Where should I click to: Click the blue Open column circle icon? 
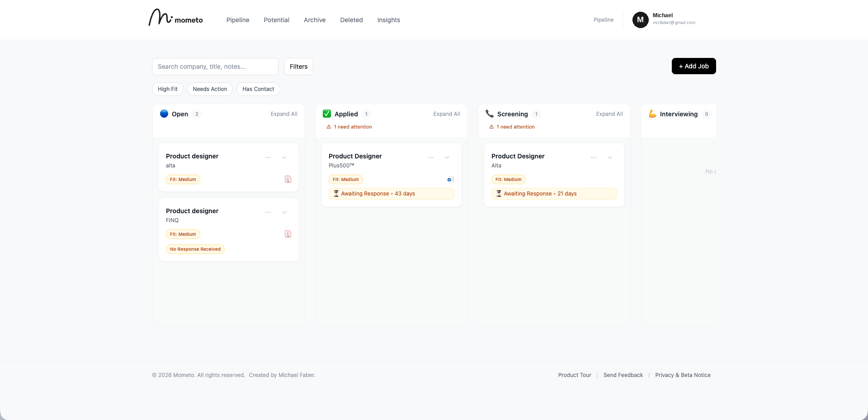click(x=164, y=114)
